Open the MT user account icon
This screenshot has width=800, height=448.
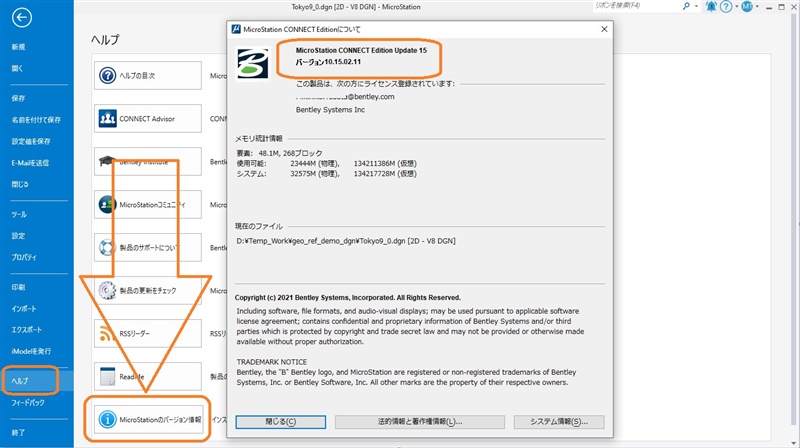[747, 6]
